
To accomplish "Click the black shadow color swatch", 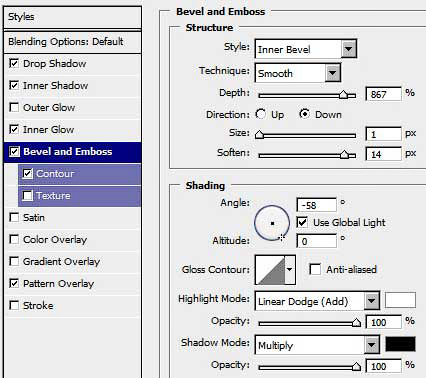I will (400, 344).
